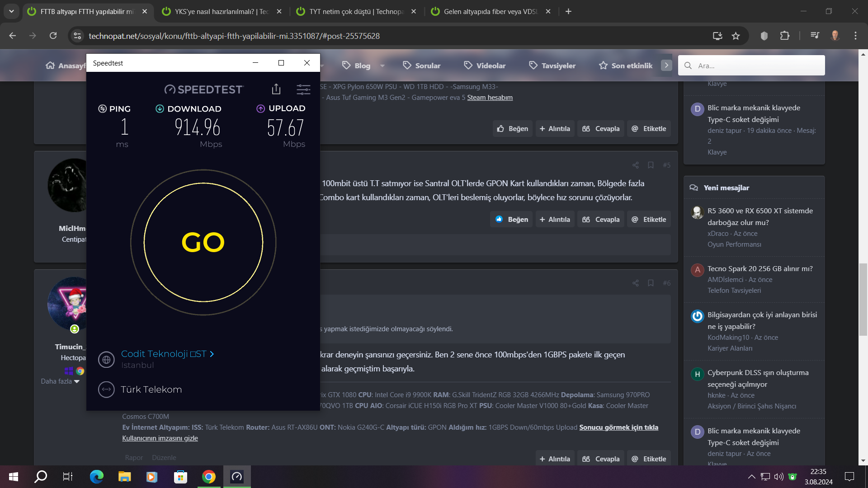Click the globe icon beside Codit Teknoloji

[x=106, y=360]
